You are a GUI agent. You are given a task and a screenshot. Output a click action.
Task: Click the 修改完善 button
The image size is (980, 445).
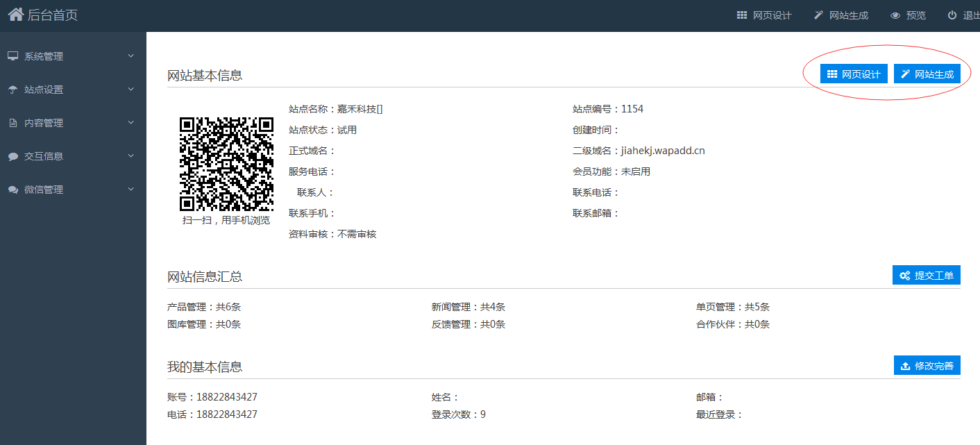pos(927,366)
